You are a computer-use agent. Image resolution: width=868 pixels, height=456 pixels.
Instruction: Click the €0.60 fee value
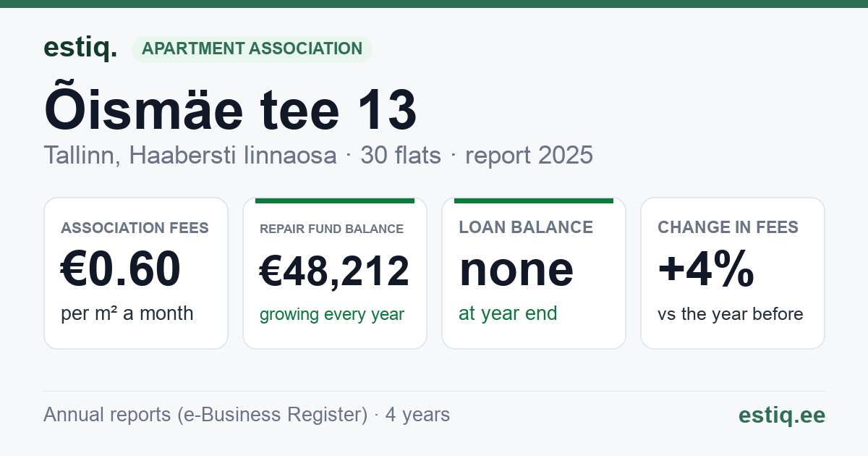120,269
